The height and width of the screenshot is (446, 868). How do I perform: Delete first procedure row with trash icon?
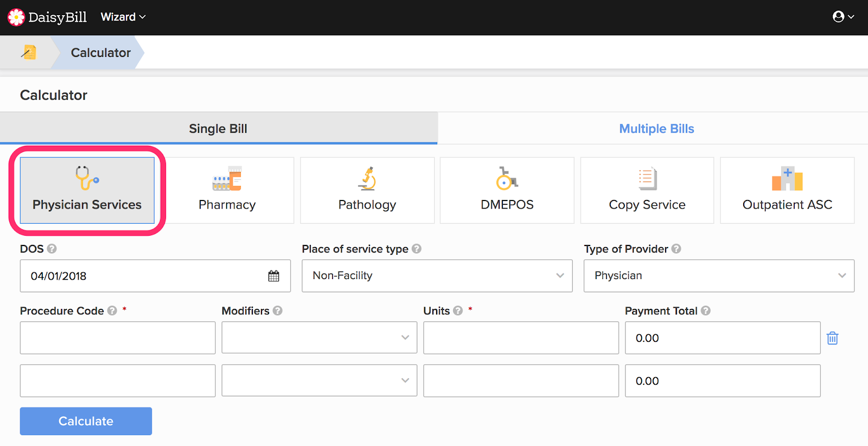(832, 338)
